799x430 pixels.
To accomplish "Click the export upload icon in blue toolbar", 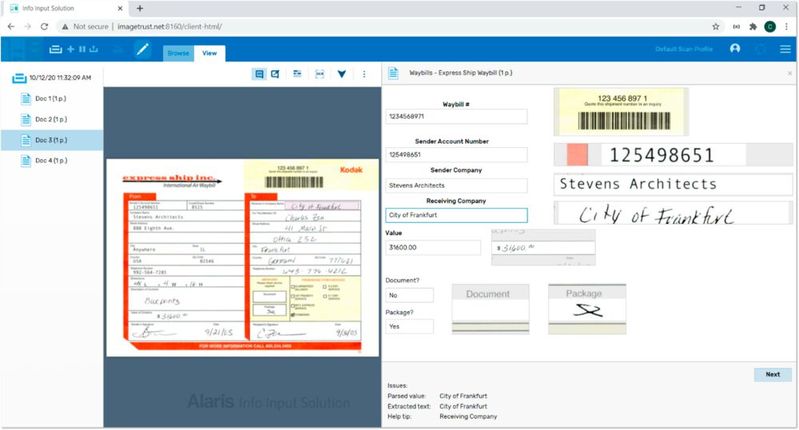I will pos(93,49).
